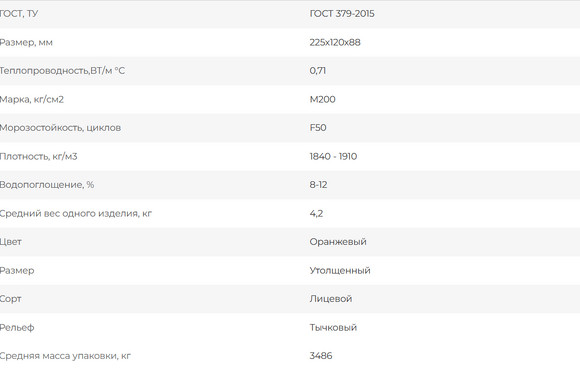580x370 pixels.
Task: Click the ГОСТ, ТУ row label
Action: pyautogui.click(x=18, y=14)
